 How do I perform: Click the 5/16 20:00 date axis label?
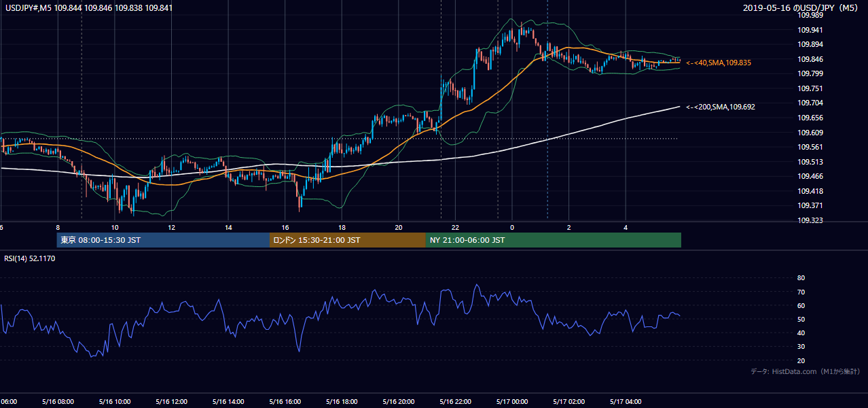(x=398, y=402)
